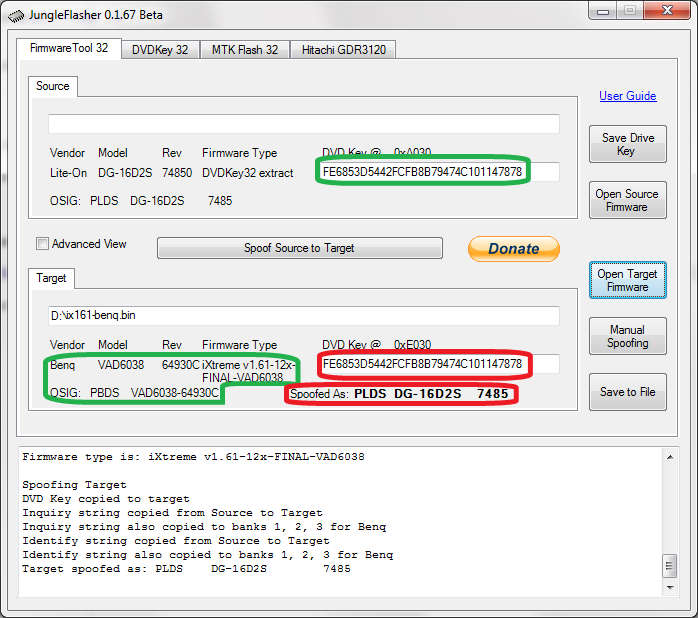Image resolution: width=698 pixels, height=618 pixels.
Task: Enable the Advanced View checkbox
Action: pos(42,244)
